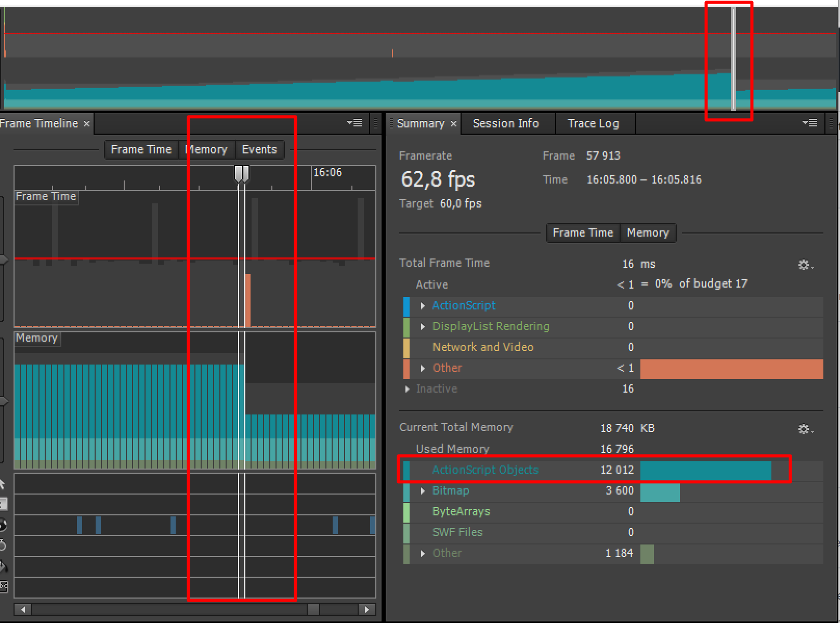Click the Target 60,0 fps text
The height and width of the screenshot is (623, 840).
(440, 204)
